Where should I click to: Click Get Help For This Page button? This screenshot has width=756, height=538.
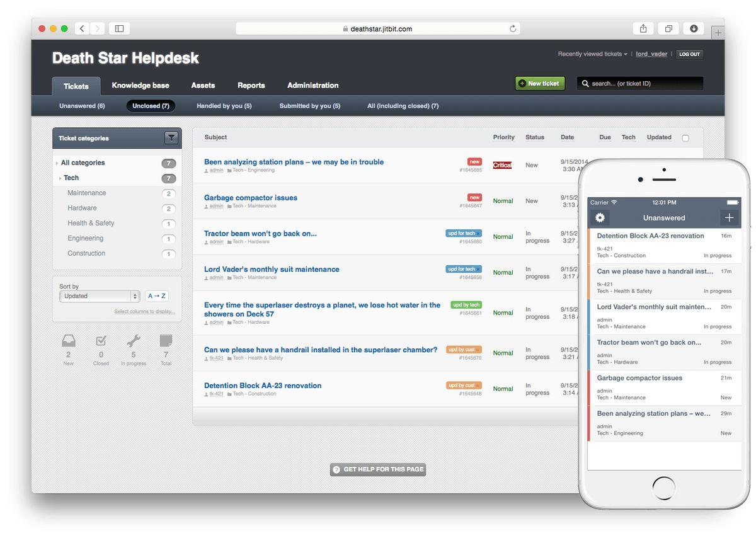pyautogui.click(x=378, y=469)
